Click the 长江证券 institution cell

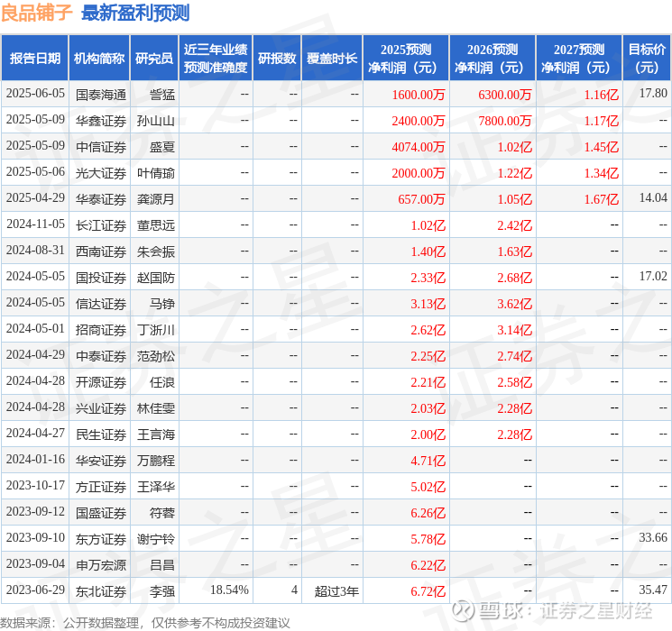pyautogui.click(x=101, y=225)
